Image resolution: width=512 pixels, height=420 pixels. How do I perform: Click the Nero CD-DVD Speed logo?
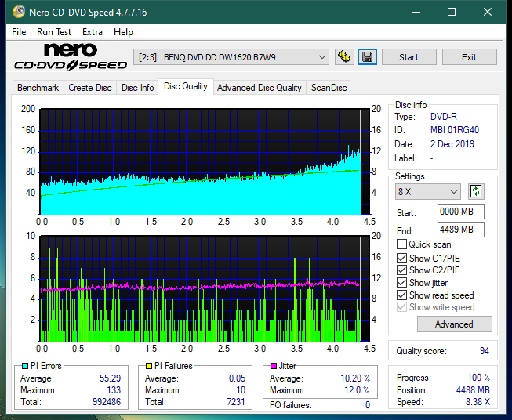click(x=71, y=56)
